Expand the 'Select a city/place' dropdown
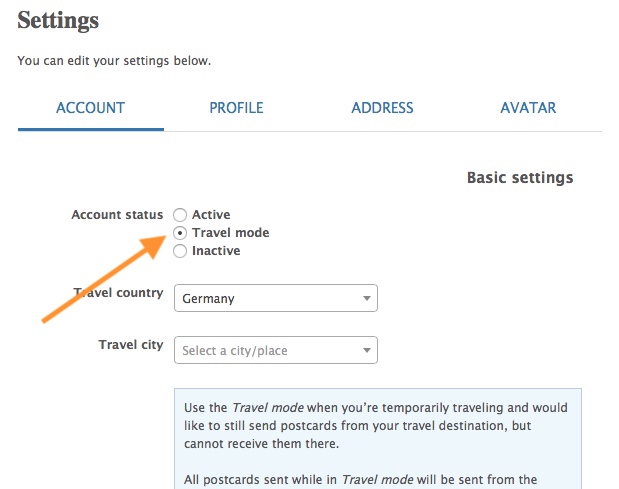This screenshot has width=619, height=489. [x=275, y=350]
